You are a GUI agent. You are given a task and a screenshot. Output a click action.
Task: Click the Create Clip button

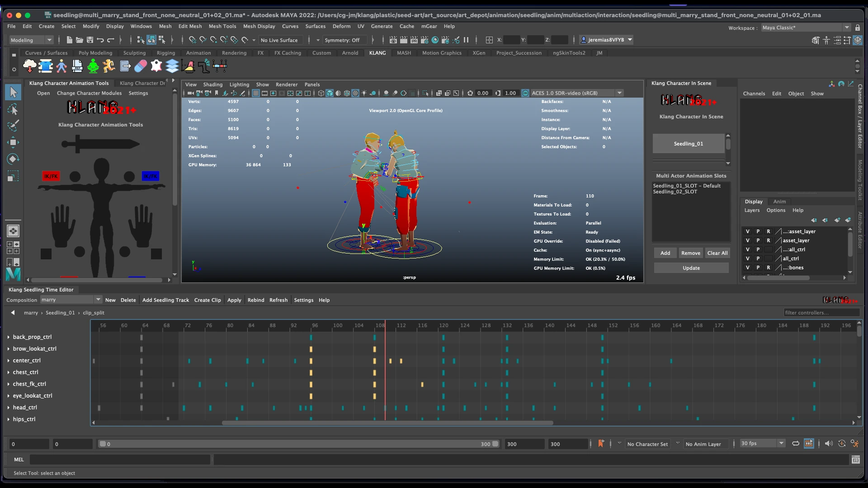pos(208,300)
